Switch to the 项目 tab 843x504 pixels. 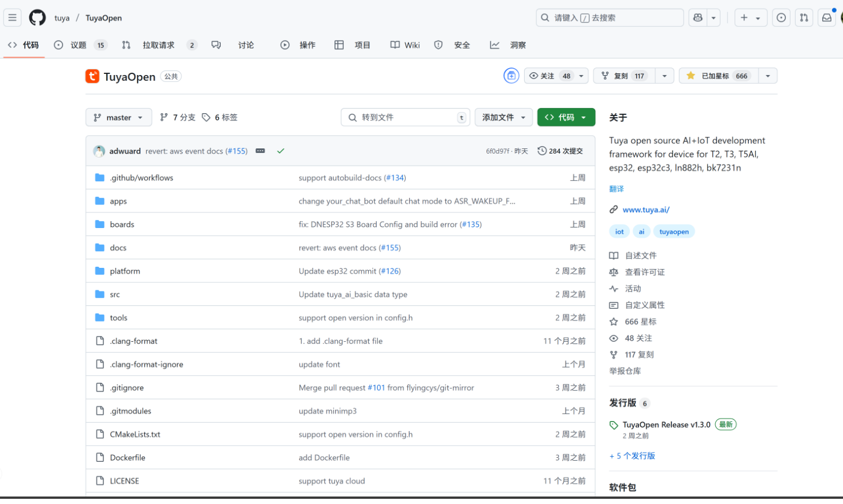(352, 45)
